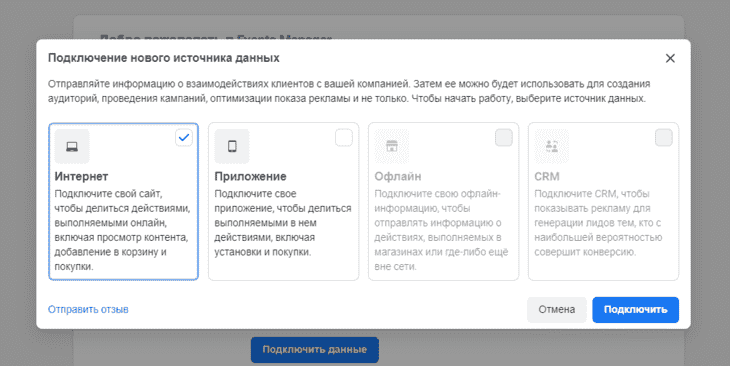730x366 pixels.
Task: Select the Интернет card title
Action: [81, 176]
